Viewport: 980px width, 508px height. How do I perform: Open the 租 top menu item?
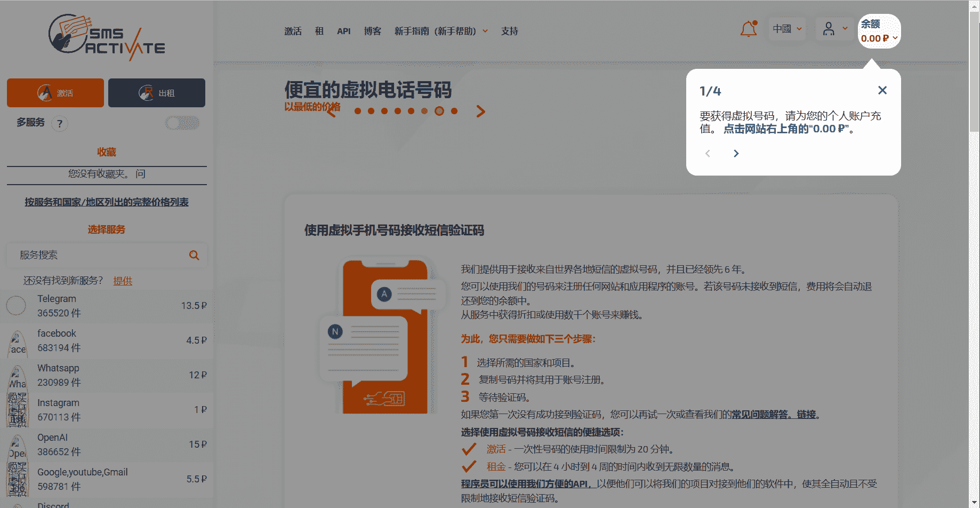coord(319,31)
